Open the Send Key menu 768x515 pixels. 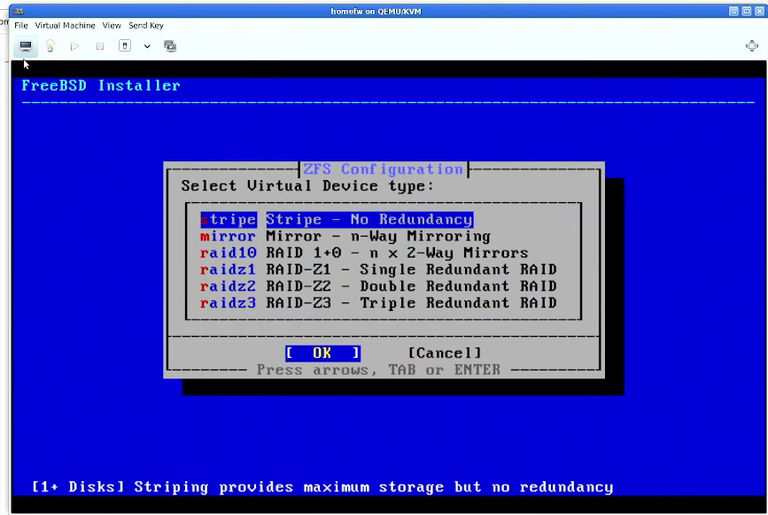(146, 25)
